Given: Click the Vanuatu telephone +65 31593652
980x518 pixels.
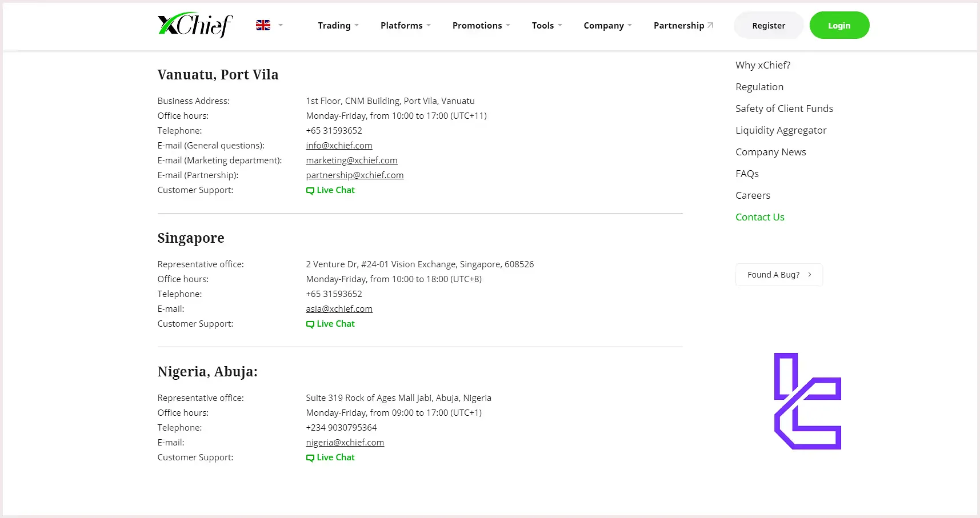Looking at the screenshot, I should [x=334, y=131].
